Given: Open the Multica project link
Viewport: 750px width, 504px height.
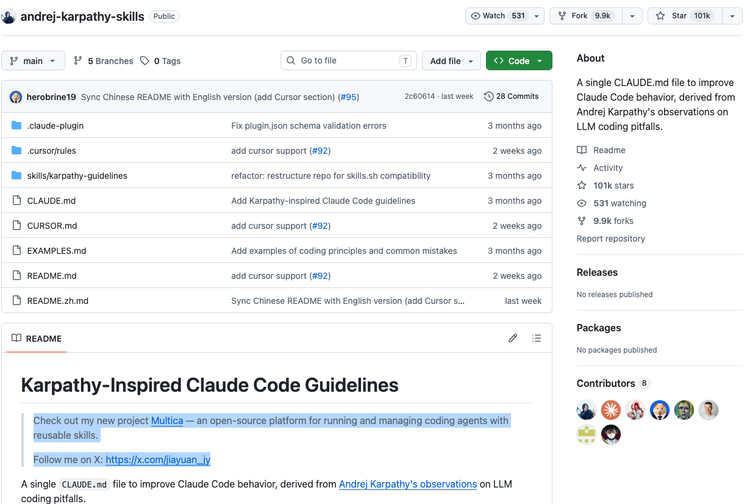Looking at the screenshot, I should 167,421.
